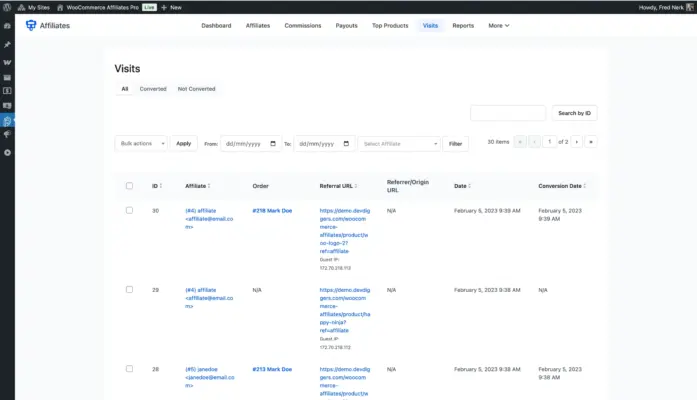The height and width of the screenshot is (400, 697).
Task: Check the checkbox for visit 29
Action: tap(129, 289)
